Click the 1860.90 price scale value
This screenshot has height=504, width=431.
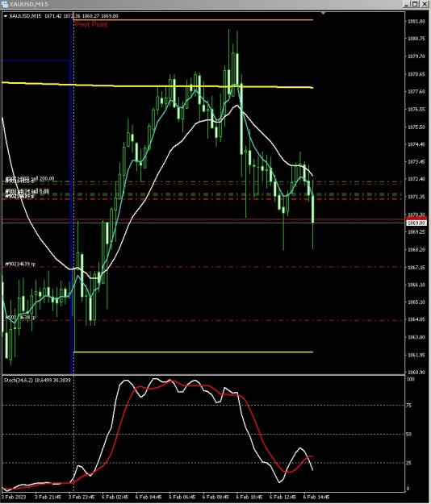(416, 373)
